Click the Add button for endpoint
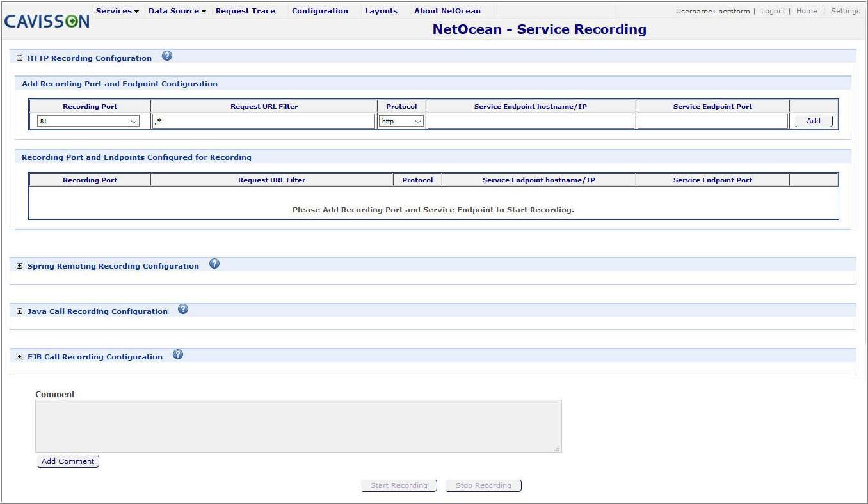 click(814, 121)
